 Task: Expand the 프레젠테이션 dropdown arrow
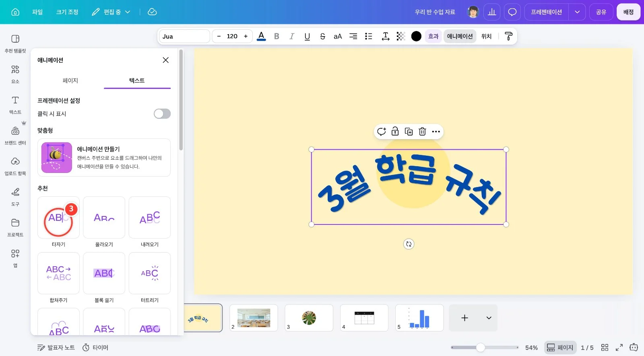[577, 12]
